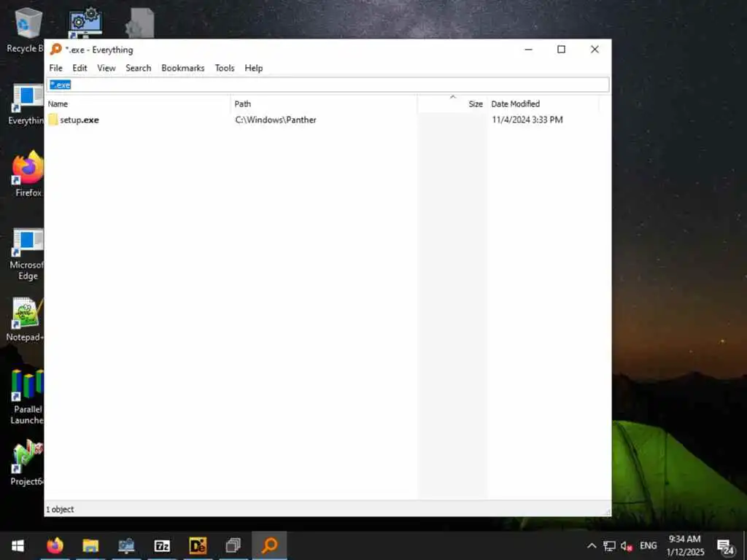Click the setup.exe folder icon

(53, 120)
